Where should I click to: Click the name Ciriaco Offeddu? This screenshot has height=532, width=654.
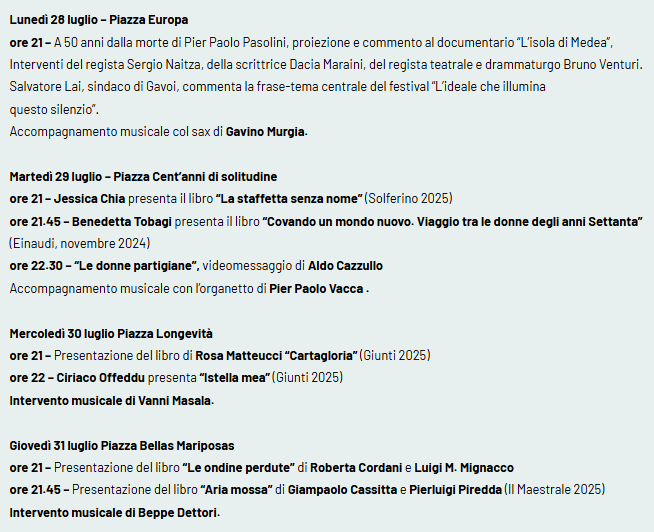[x=101, y=378]
